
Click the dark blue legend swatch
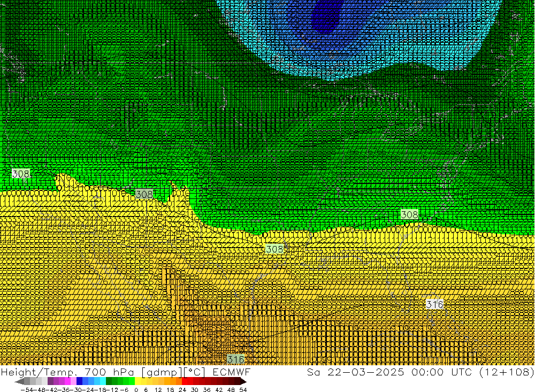(79, 381)
